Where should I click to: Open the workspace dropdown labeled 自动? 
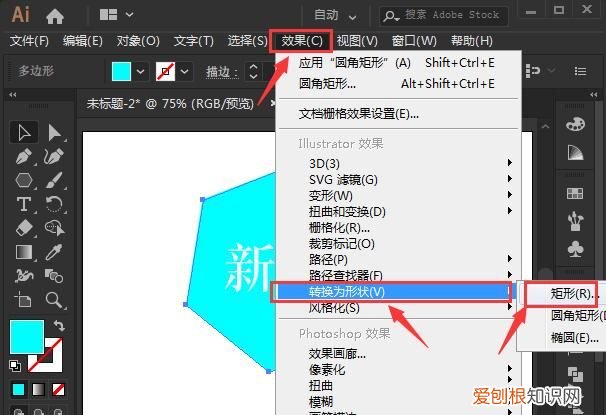335,15
